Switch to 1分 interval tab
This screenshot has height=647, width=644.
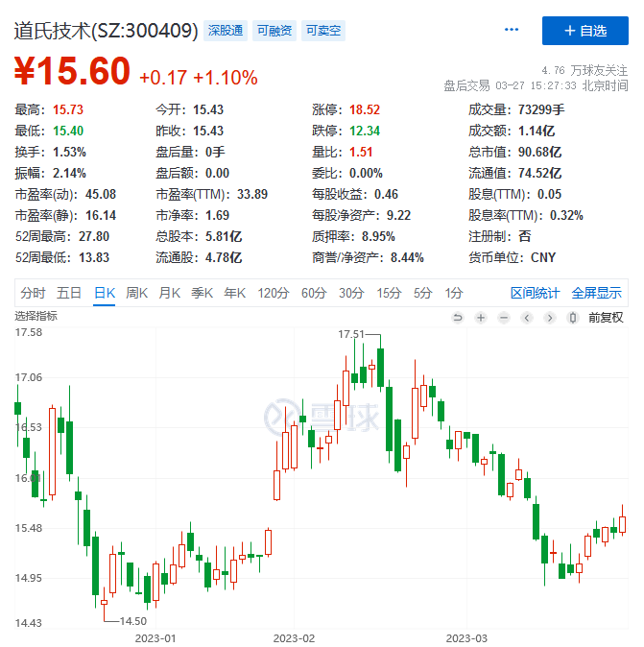(x=454, y=293)
